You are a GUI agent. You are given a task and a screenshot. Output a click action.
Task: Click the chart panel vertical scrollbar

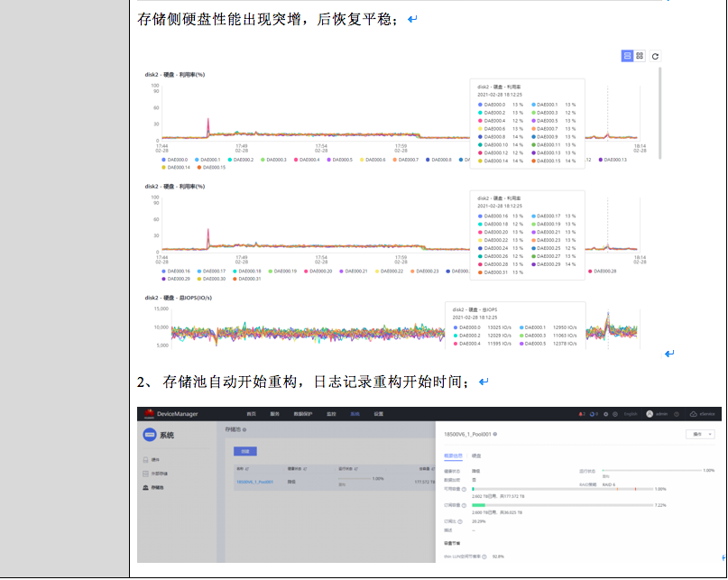click(x=659, y=114)
